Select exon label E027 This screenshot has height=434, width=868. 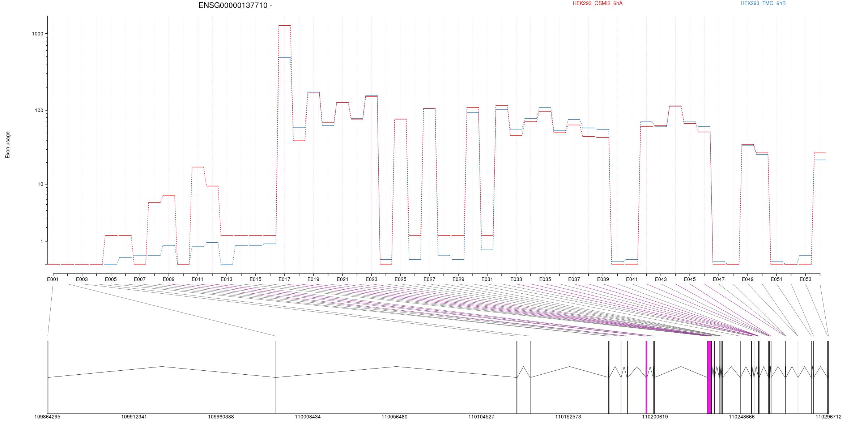(429, 279)
